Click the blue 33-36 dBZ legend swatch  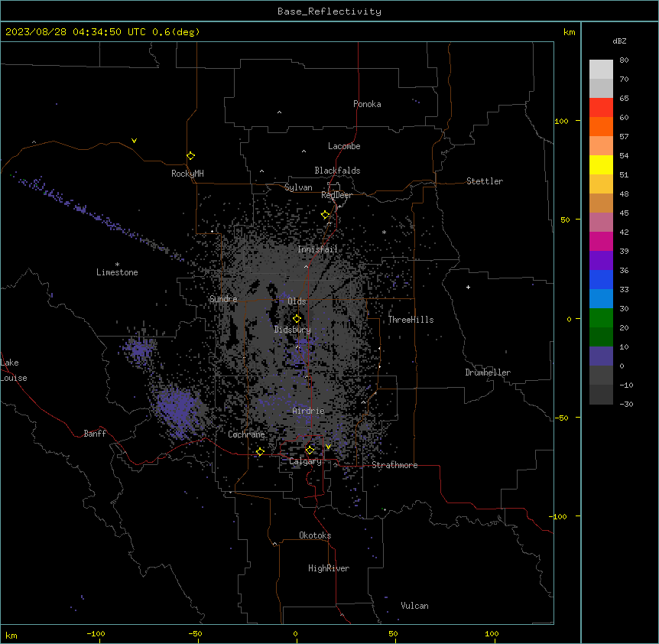click(601, 279)
